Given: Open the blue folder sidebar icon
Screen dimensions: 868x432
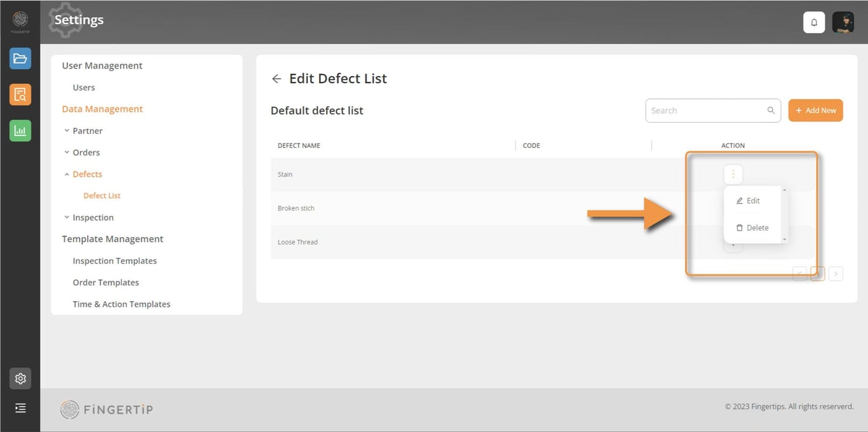Looking at the screenshot, I should pos(20,58).
